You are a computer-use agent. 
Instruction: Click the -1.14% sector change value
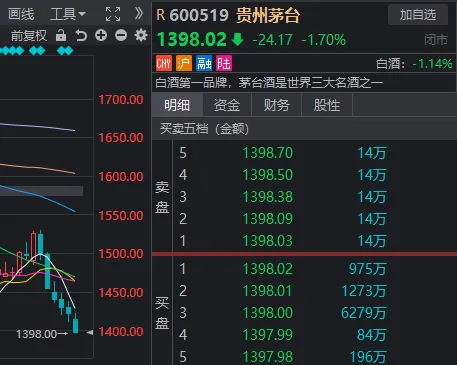pyautogui.click(x=432, y=64)
